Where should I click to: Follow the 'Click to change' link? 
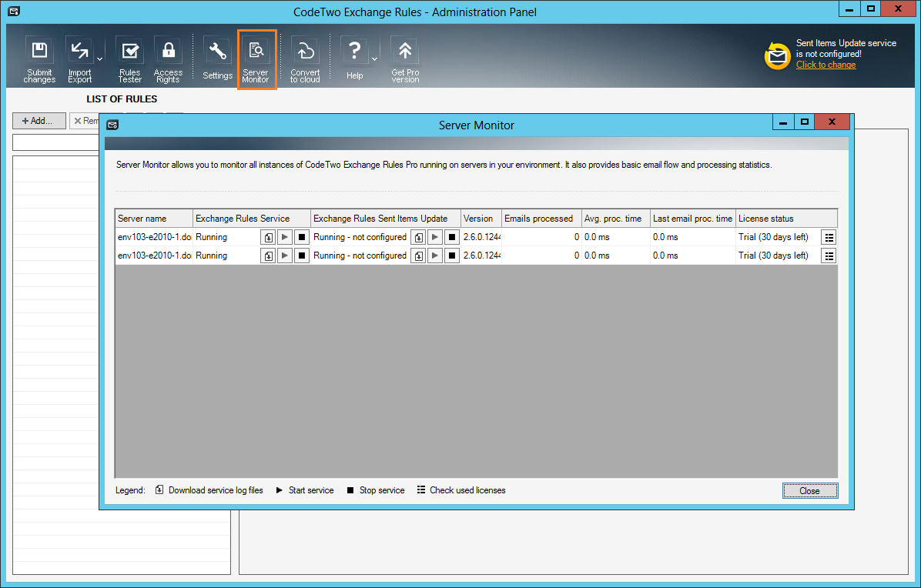pos(826,65)
